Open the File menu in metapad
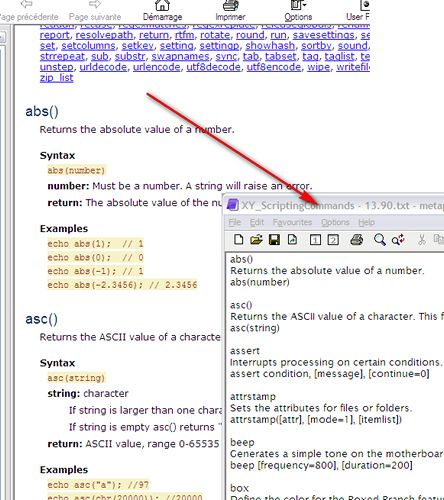The image size is (444, 500). pyautogui.click(x=234, y=222)
